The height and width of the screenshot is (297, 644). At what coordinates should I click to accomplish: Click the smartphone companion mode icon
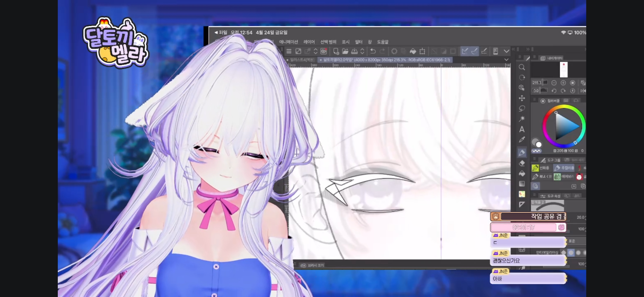(496, 51)
